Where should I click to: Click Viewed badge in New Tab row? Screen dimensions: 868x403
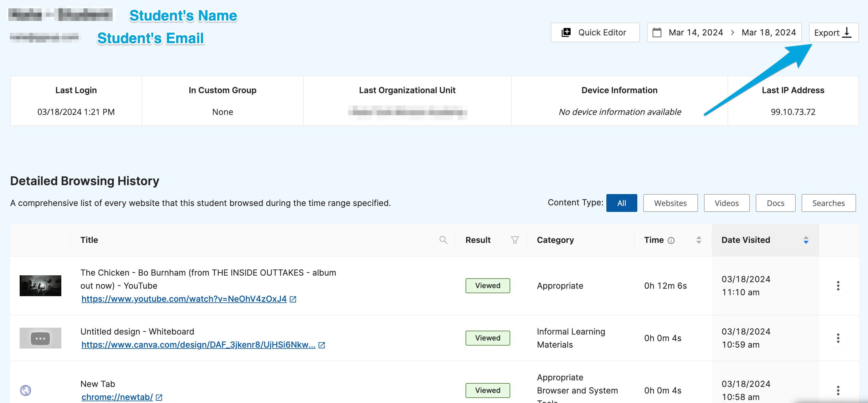[488, 390]
